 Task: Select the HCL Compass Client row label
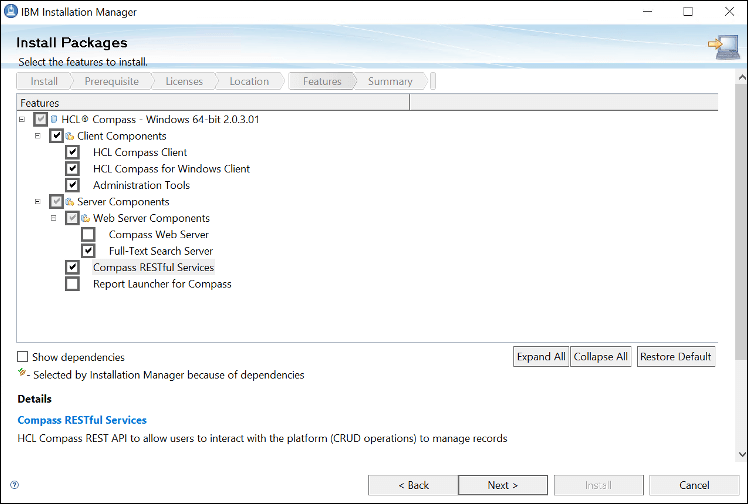tap(140, 152)
